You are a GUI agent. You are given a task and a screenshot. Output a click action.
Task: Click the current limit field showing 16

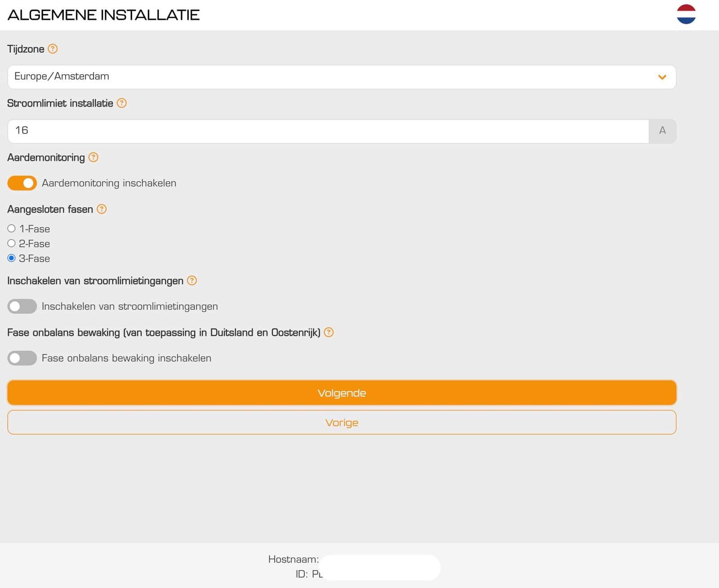328,131
